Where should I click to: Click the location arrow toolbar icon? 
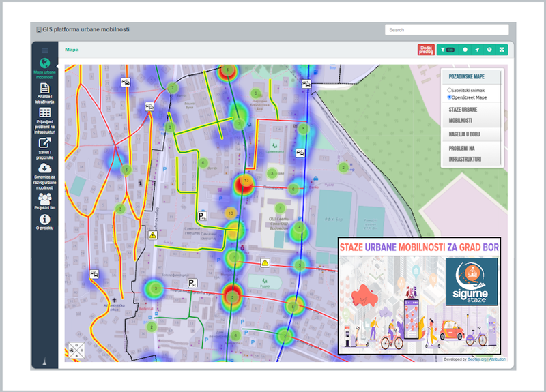coord(477,50)
